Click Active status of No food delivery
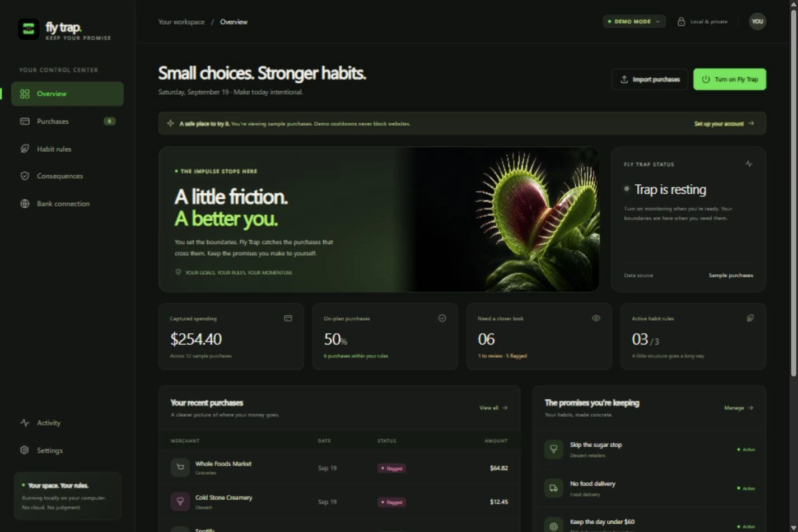 tap(746, 488)
